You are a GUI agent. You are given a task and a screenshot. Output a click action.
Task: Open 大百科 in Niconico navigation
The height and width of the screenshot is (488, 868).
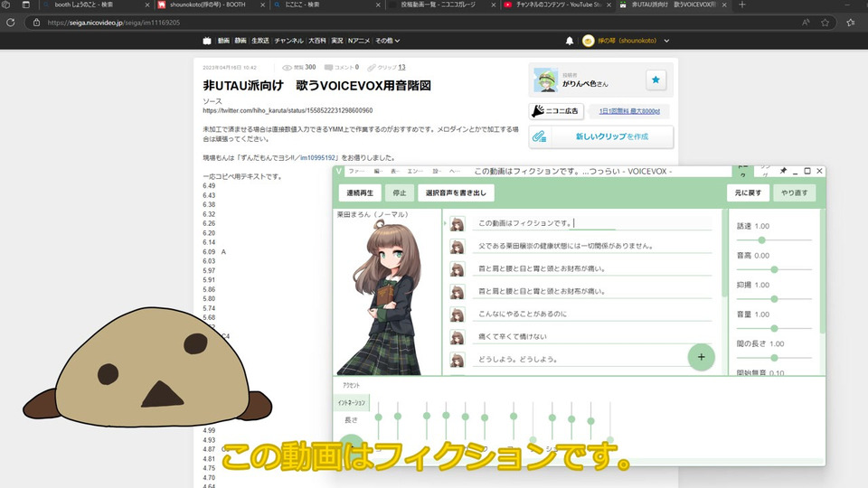pos(317,41)
